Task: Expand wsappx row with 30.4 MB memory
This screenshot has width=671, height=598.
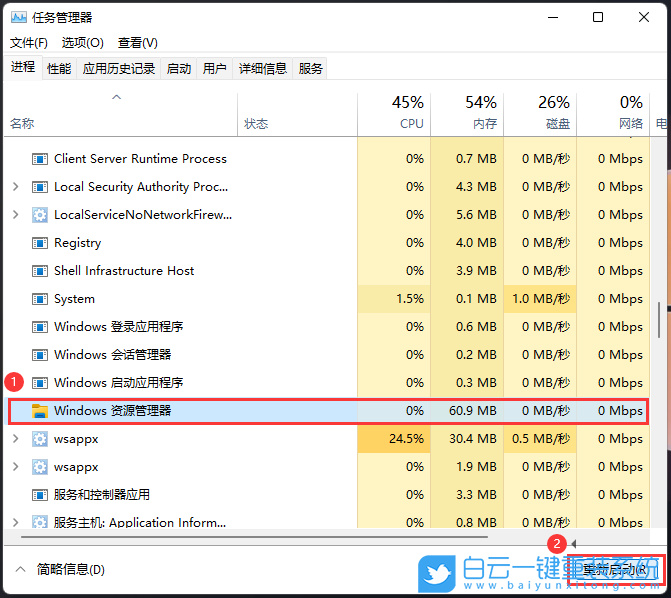Action: tap(16, 439)
